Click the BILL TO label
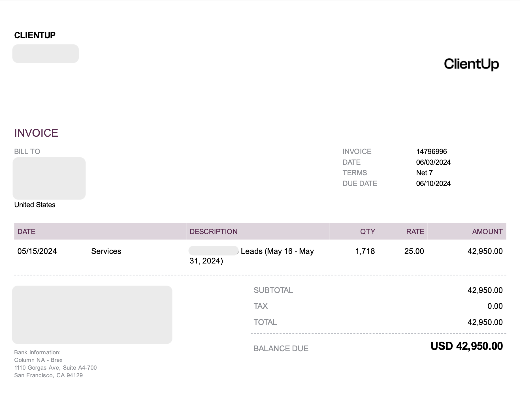The height and width of the screenshot is (420, 520). [x=27, y=152]
